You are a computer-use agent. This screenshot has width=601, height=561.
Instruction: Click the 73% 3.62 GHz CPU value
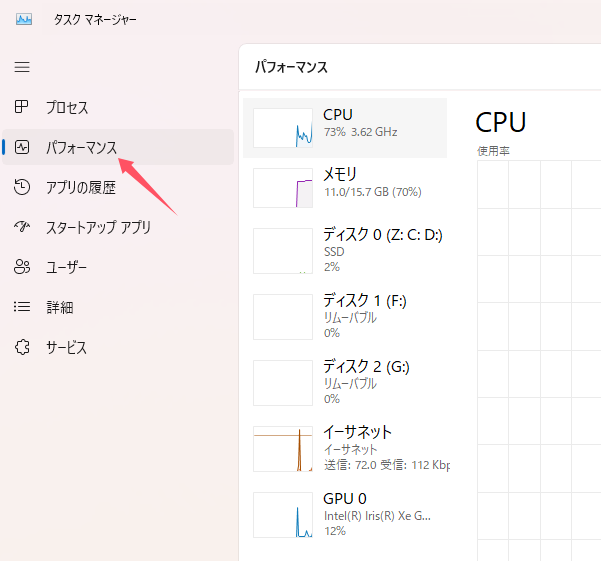361,132
